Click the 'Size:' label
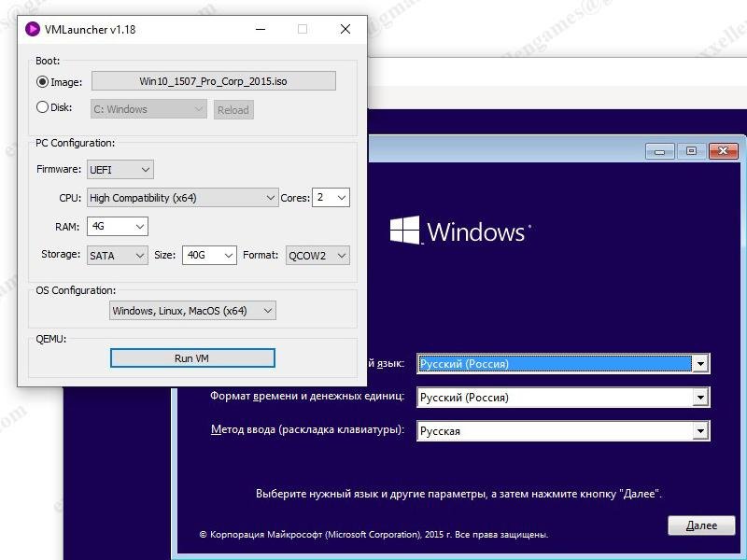This screenshot has height=560, width=747. click(x=165, y=255)
